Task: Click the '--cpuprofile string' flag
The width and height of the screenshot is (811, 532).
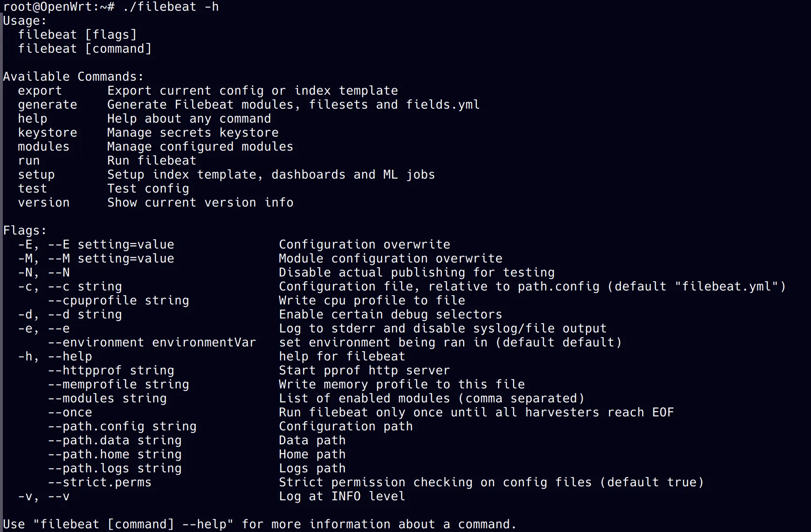Action: (x=118, y=301)
